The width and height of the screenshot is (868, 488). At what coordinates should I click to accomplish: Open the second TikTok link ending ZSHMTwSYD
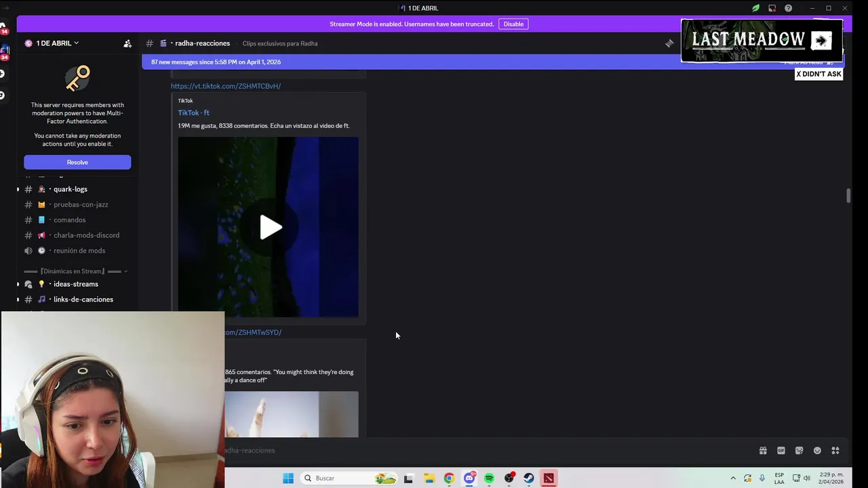pos(253,333)
